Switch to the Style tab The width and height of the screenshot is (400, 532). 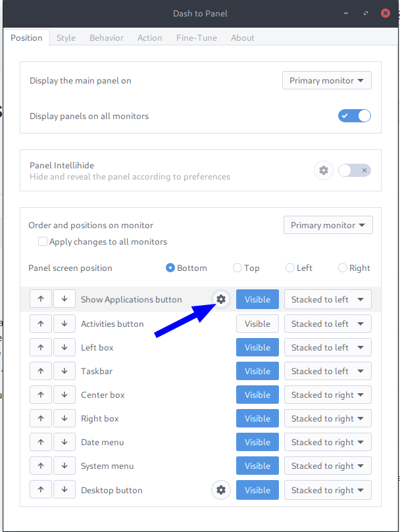pos(66,37)
